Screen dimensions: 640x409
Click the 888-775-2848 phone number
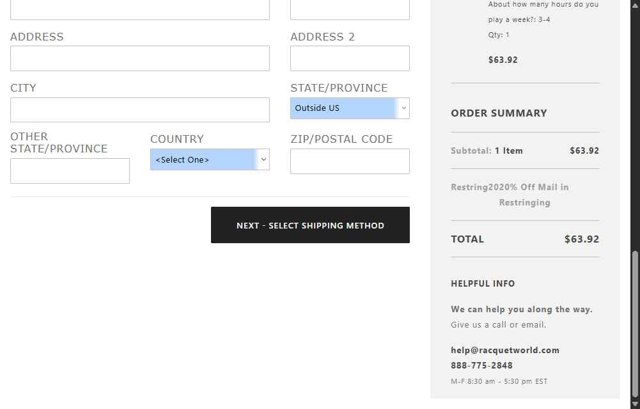482,365
